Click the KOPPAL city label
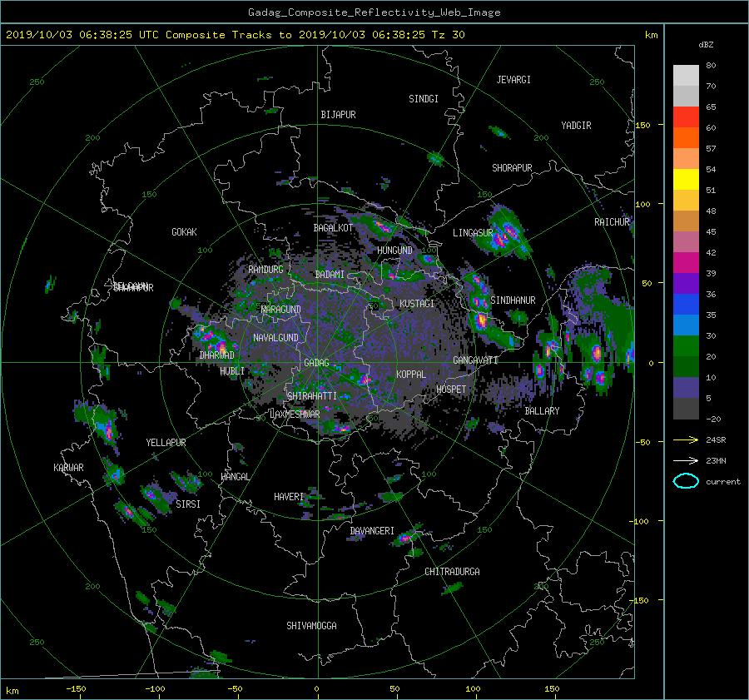This screenshot has width=749, height=700. pyautogui.click(x=411, y=374)
